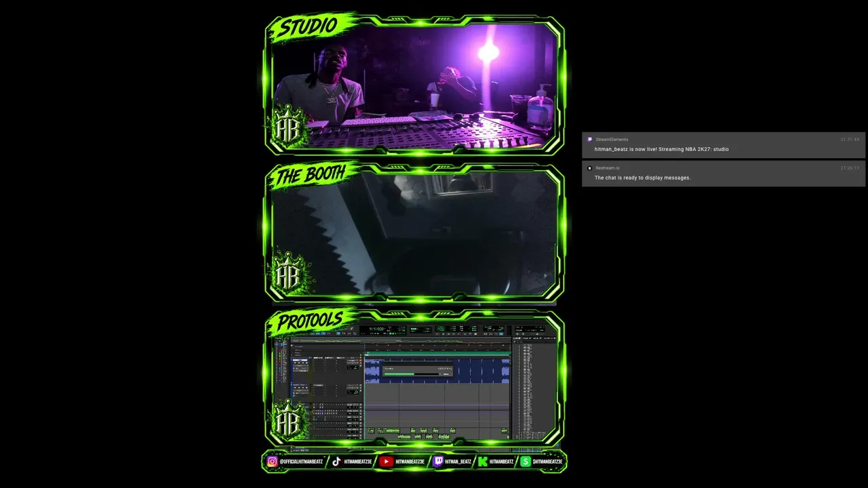The image size is (868, 488).
Task: Click the TikTok icon in the social bar
Action: pos(336,462)
